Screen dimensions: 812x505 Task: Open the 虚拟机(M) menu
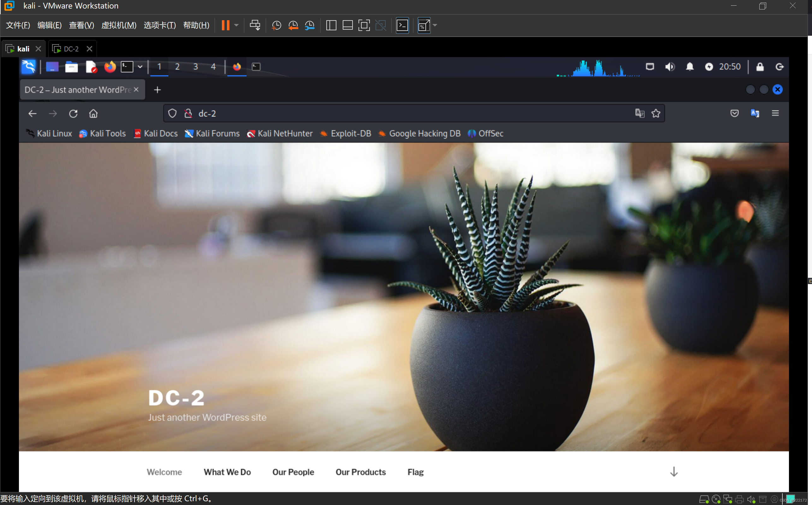pos(119,25)
